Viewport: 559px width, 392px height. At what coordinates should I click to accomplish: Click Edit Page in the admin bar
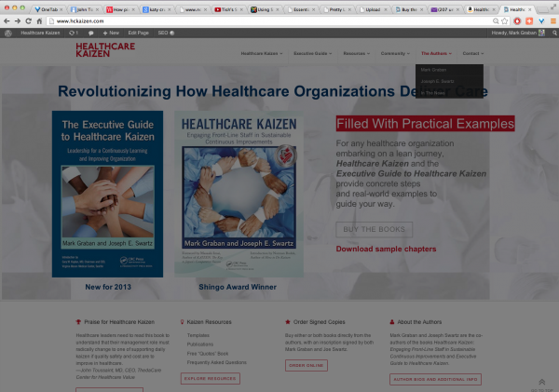(138, 33)
